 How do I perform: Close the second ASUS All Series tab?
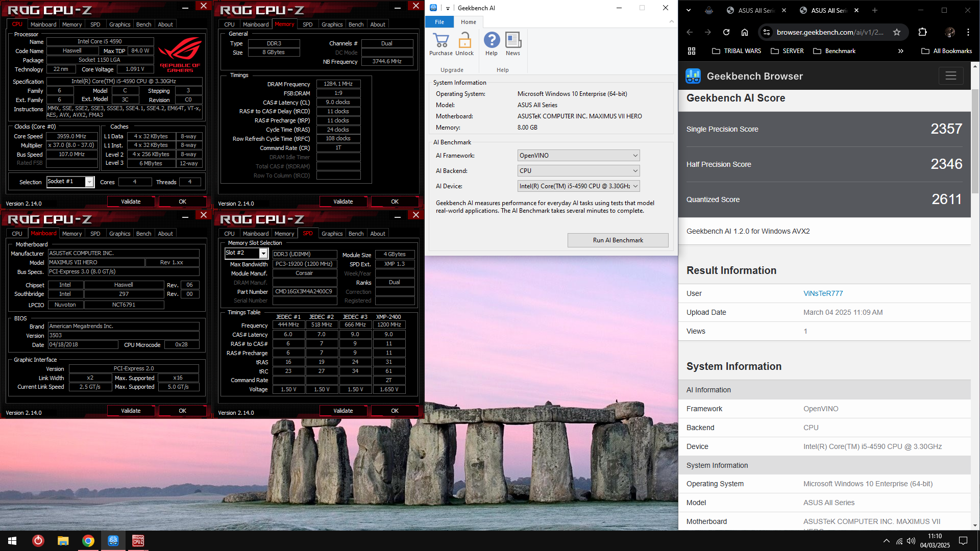[x=856, y=10]
